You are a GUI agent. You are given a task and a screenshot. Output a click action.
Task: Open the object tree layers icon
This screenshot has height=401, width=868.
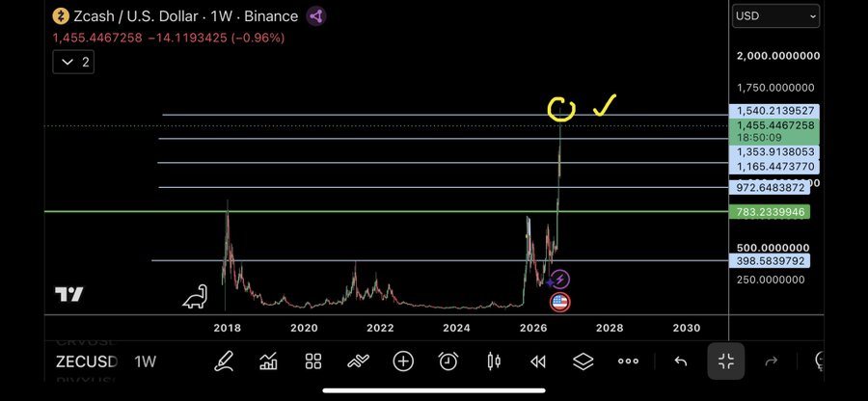(x=583, y=361)
